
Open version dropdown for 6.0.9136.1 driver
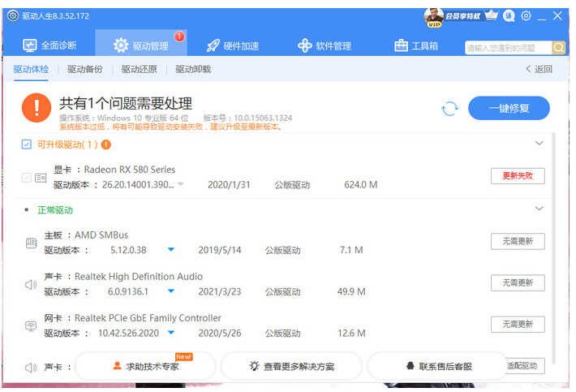(171, 291)
